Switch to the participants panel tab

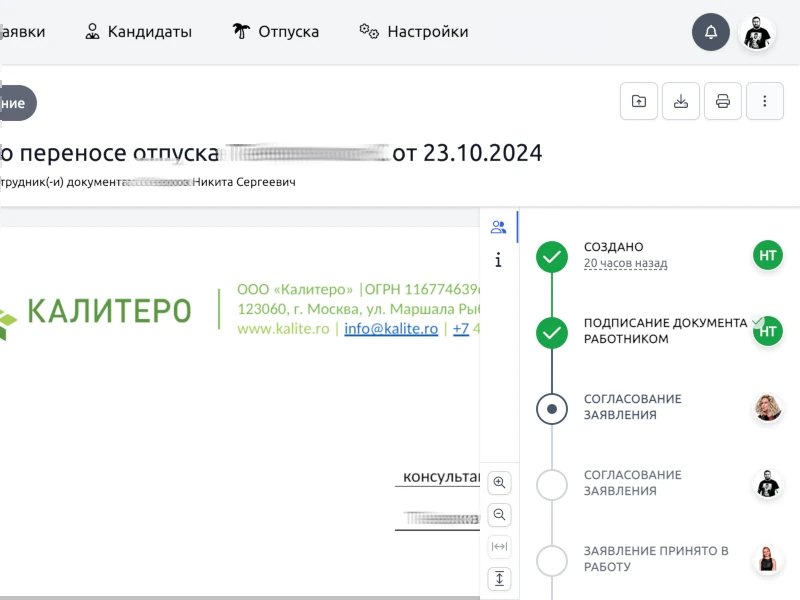point(498,227)
